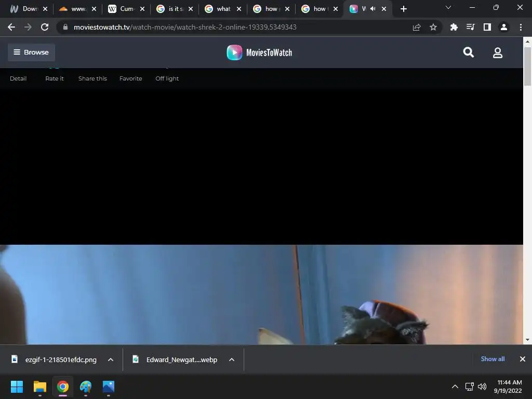This screenshot has height=399, width=532.
Task: Click Share this
Action: click(x=92, y=78)
